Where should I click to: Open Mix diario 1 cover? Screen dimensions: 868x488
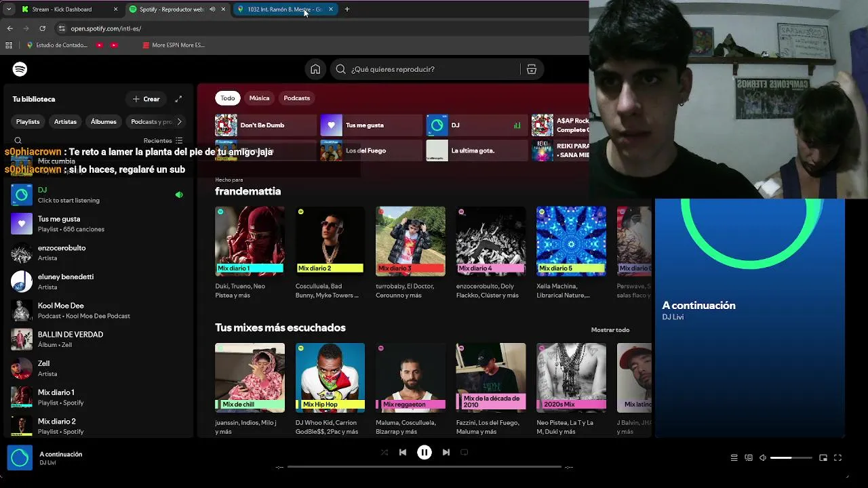pyautogui.click(x=250, y=241)
